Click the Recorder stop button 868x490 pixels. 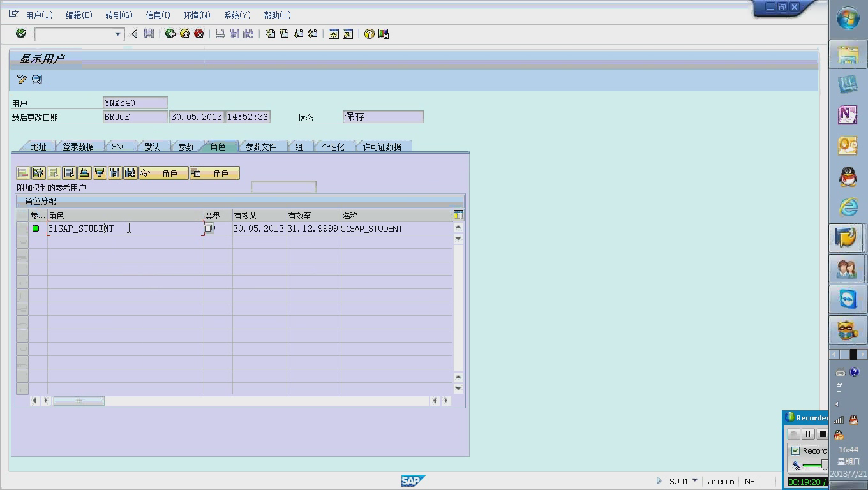[x=822, y=434]
